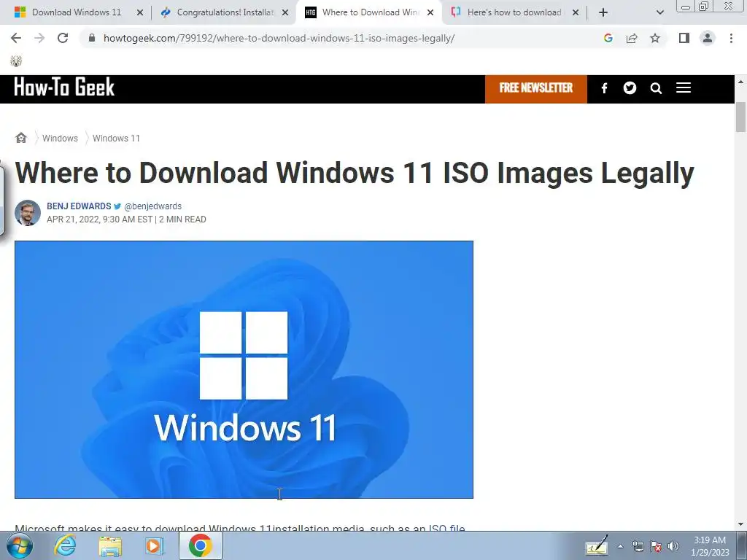Open the @benjedwards Twitter handle
The width and height of the screenshot is (747, 560).
click(x=153, y=206)
